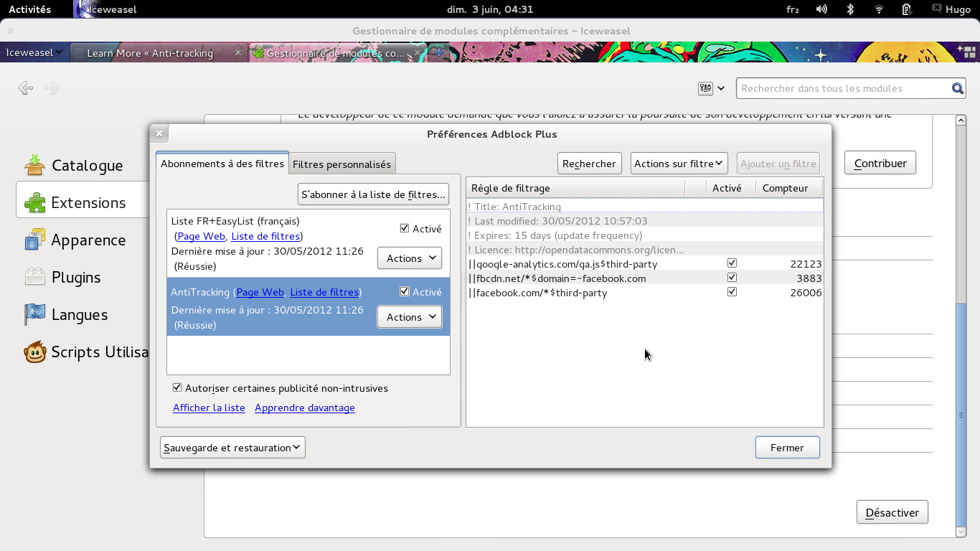Open the volume icon in the top bar
Image resolution: width=980 pixels, height=551 pixels.
(x=821, y=9)
